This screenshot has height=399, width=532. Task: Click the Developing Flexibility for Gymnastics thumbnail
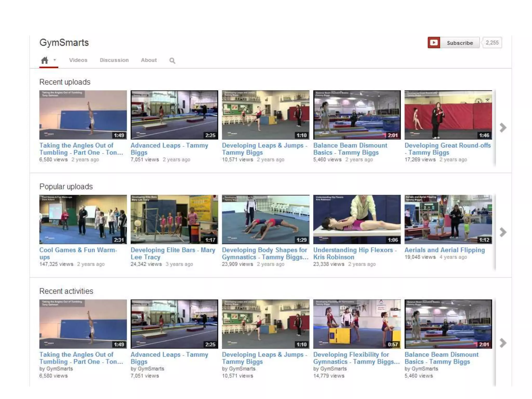coord(357,324)
